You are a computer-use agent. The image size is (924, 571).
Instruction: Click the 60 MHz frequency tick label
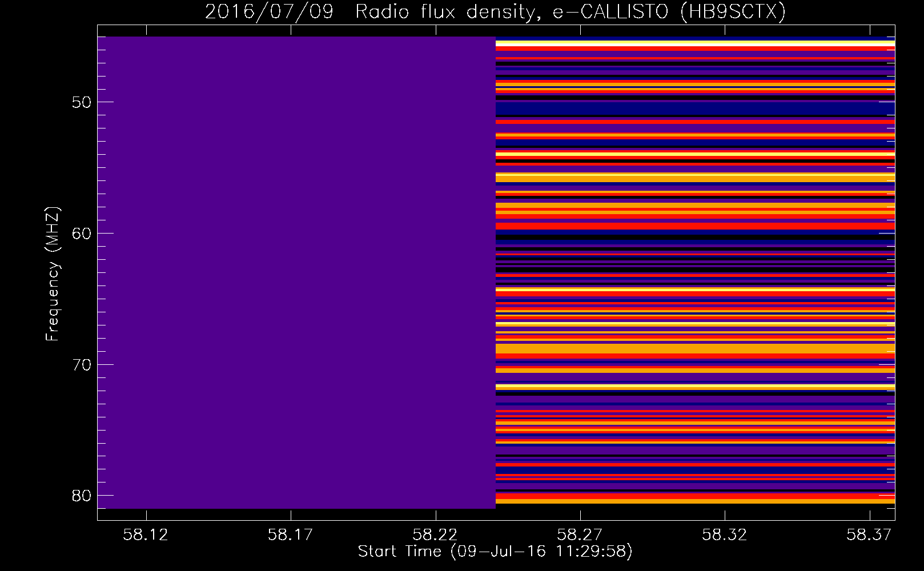[x=82, y=234]
